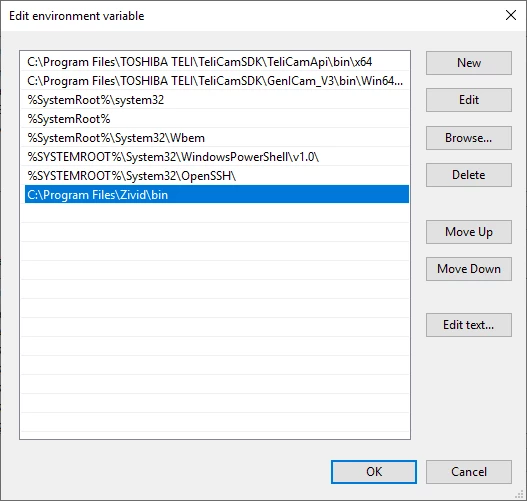The image size is (527, 501).
Task: Select the %SystemRoot%\system32 entry
Action: tap(217, 100)
